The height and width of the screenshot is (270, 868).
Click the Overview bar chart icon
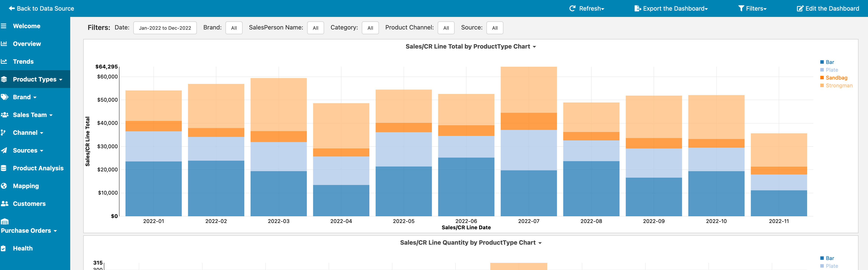[x=4, y=44]
